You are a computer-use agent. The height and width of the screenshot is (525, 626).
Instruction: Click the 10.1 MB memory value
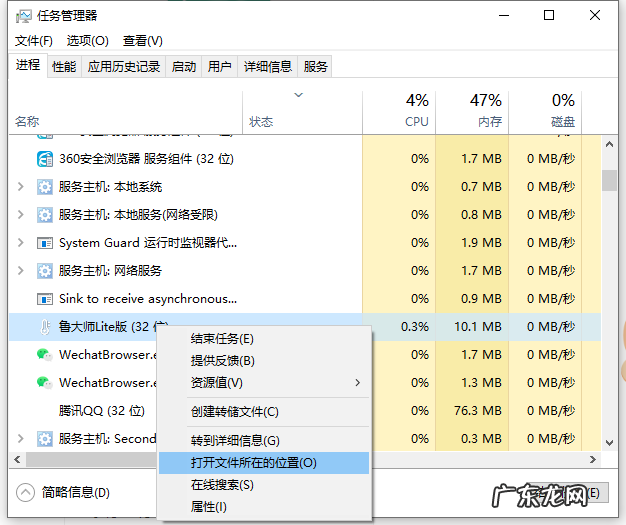coord(477,327)
